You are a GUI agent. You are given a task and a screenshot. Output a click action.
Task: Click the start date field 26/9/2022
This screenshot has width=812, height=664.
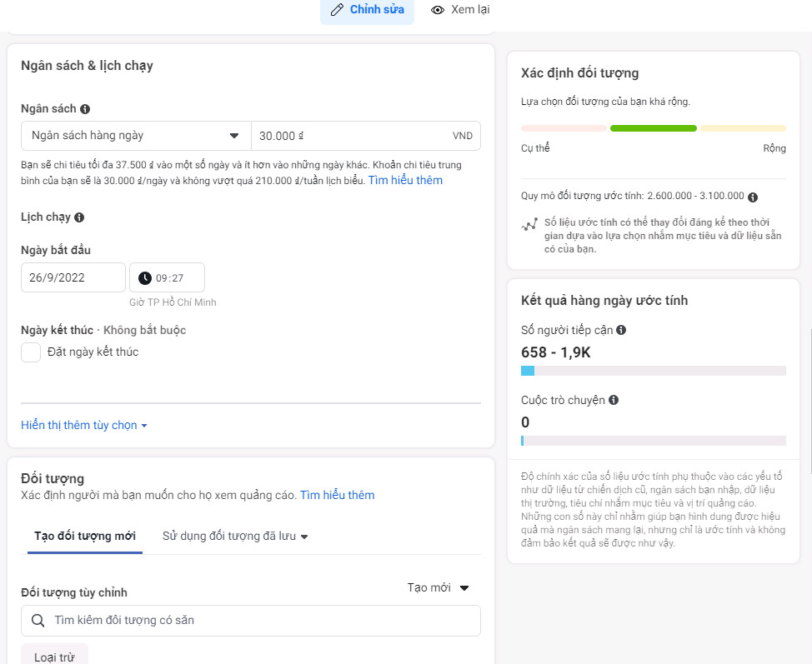point(73,277)
